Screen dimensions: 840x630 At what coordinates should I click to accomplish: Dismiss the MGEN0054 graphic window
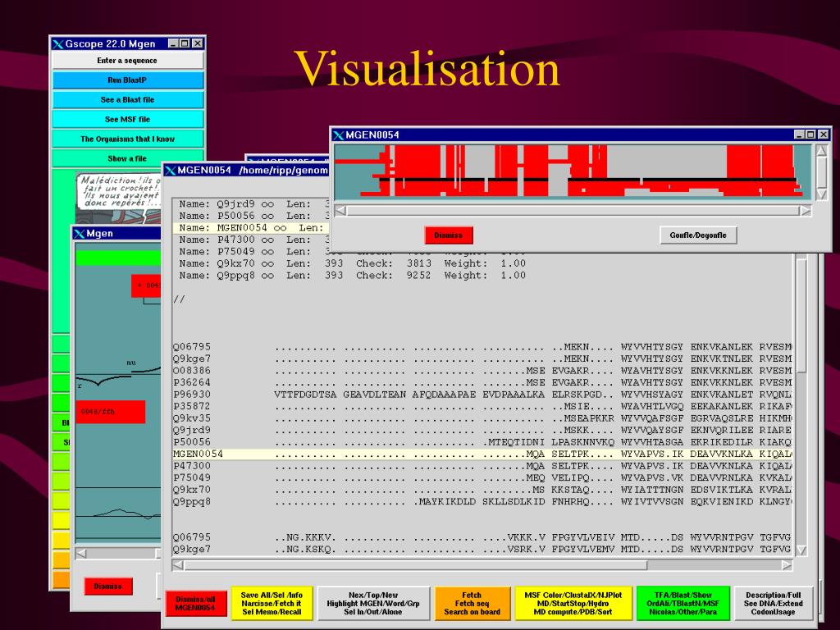pos(449,235)
